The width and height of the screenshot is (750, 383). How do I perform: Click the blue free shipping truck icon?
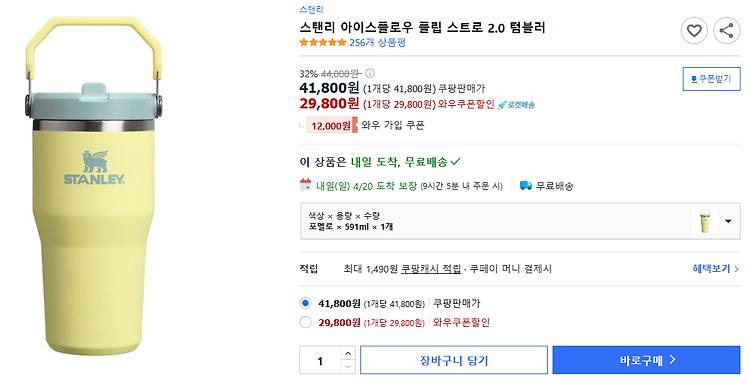[526, 186]
